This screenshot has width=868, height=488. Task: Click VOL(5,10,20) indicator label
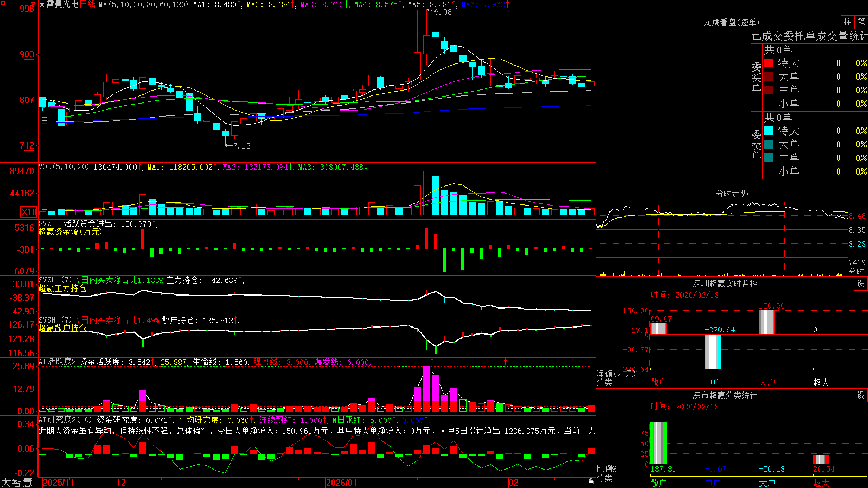point(63,167)
